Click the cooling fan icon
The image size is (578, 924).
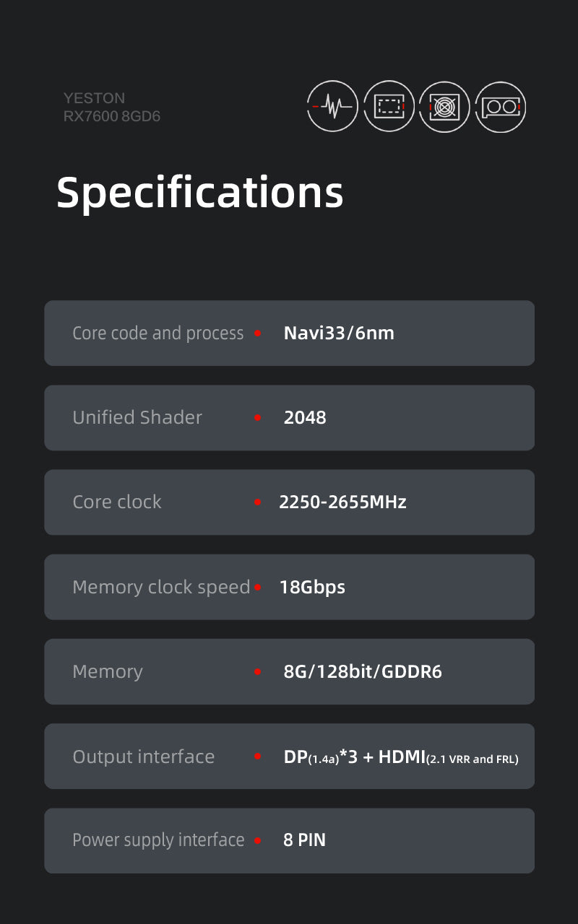444,107
